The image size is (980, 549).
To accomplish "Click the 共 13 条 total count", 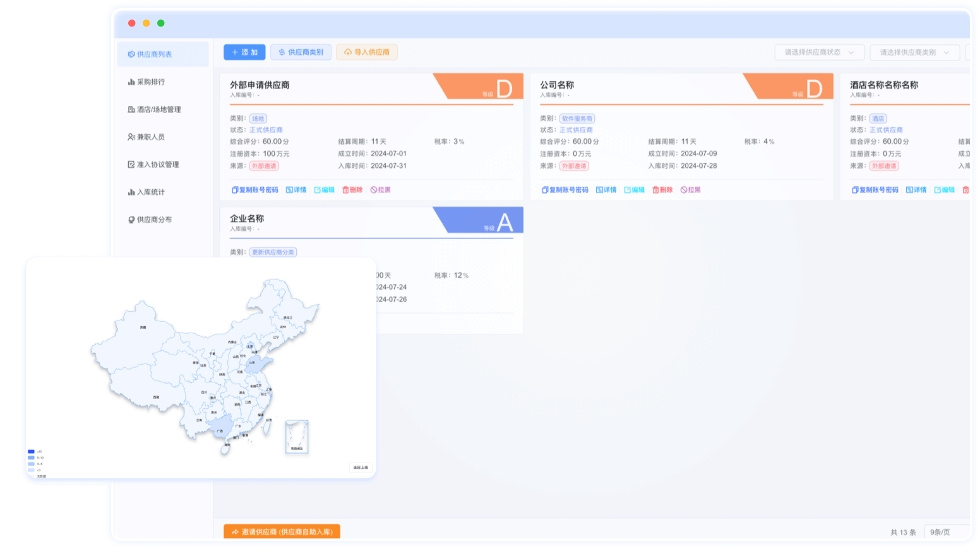I will click(x=903, y=533).
